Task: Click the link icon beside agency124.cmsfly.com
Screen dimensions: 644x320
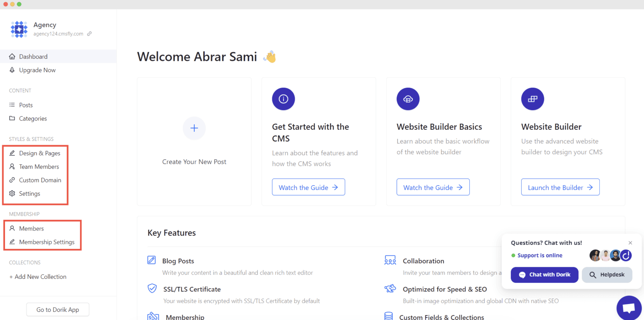Action: 89,34
